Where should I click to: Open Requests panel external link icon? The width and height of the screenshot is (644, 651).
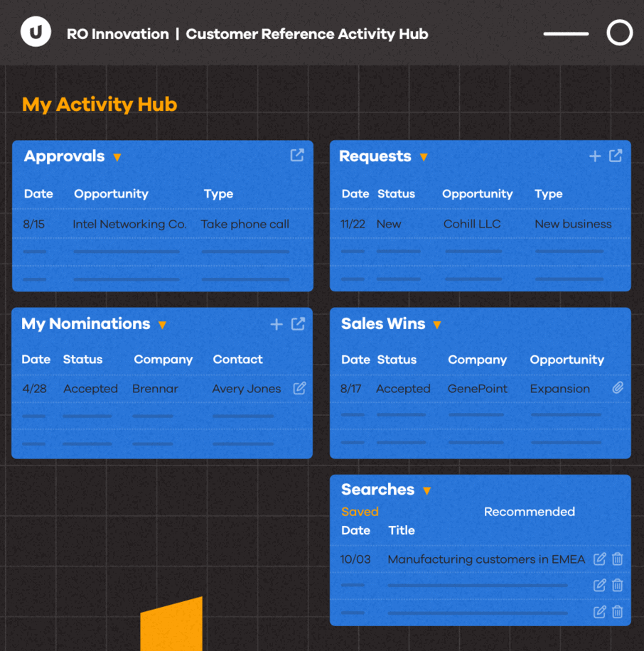(x=616, y=156)
